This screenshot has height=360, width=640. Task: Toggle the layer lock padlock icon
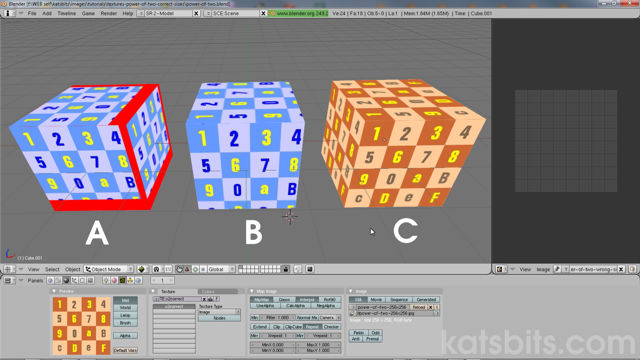pos(286,269)
